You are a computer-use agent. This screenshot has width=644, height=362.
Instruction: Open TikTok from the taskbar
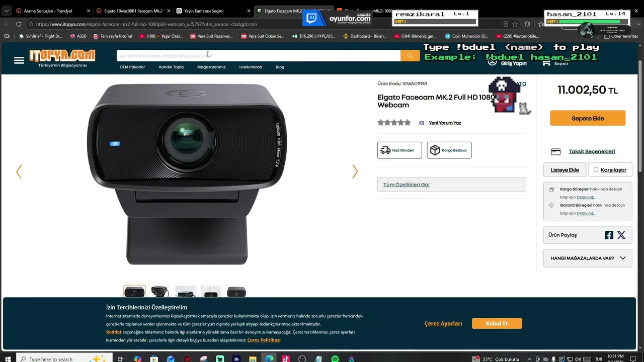[286, 359]
